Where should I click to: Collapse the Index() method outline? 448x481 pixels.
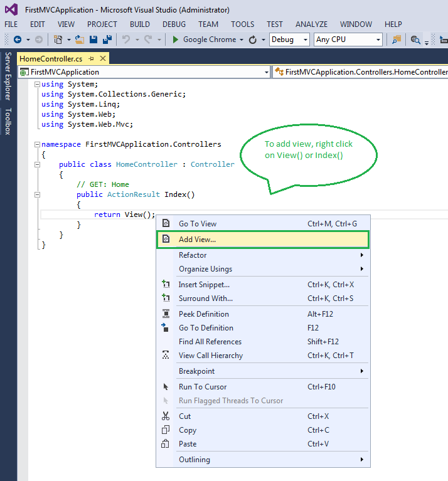tap(37, 194)
